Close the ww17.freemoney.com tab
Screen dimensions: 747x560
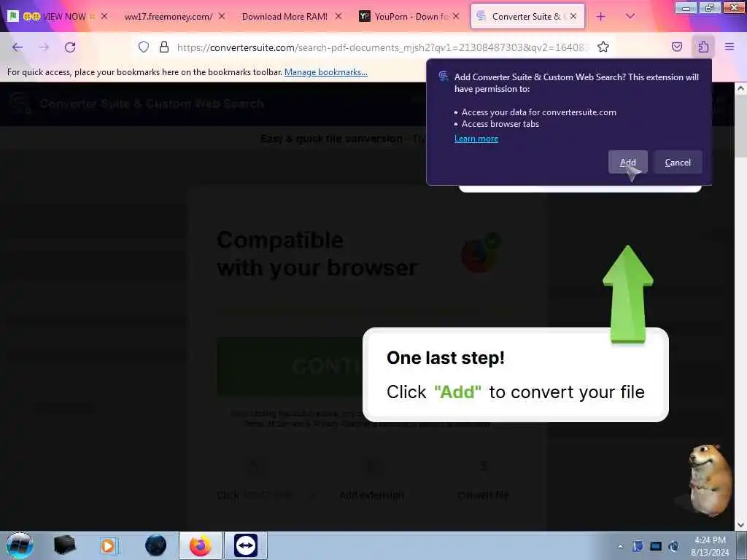click(222, 16)
